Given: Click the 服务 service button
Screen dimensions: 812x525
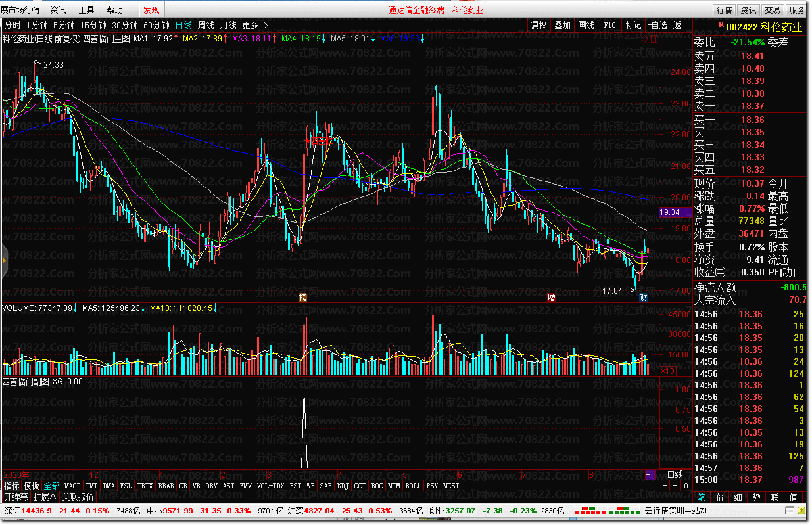Looking at the screenshot, I should [x=796, y=10].
